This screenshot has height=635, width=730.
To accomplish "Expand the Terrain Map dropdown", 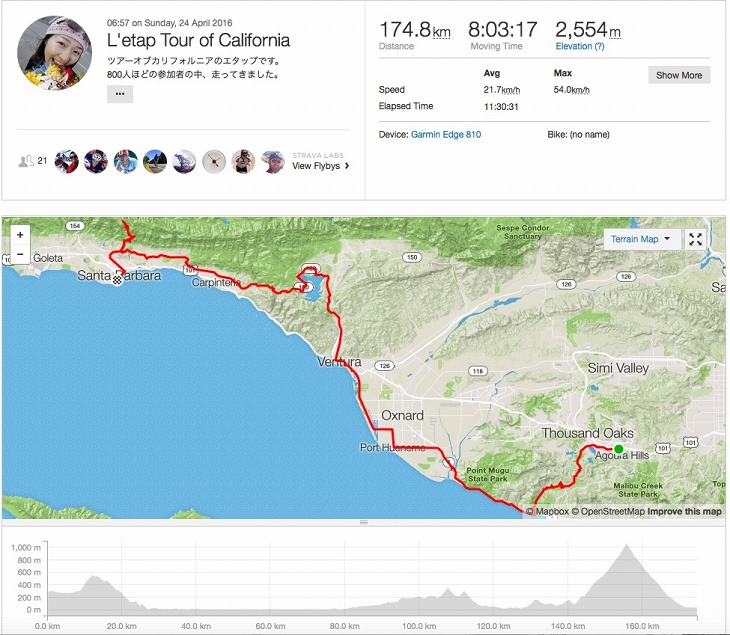I will [641, 239].
